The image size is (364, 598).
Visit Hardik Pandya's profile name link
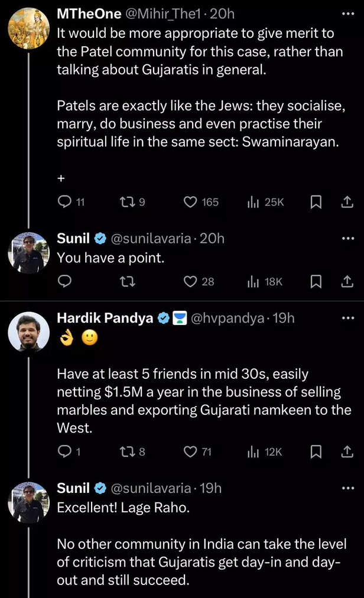105,318
